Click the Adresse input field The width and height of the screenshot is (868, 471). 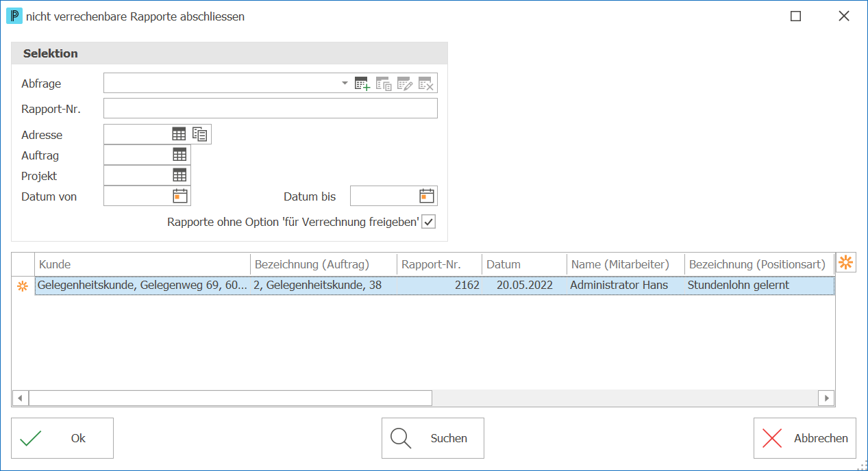point(137,134)
